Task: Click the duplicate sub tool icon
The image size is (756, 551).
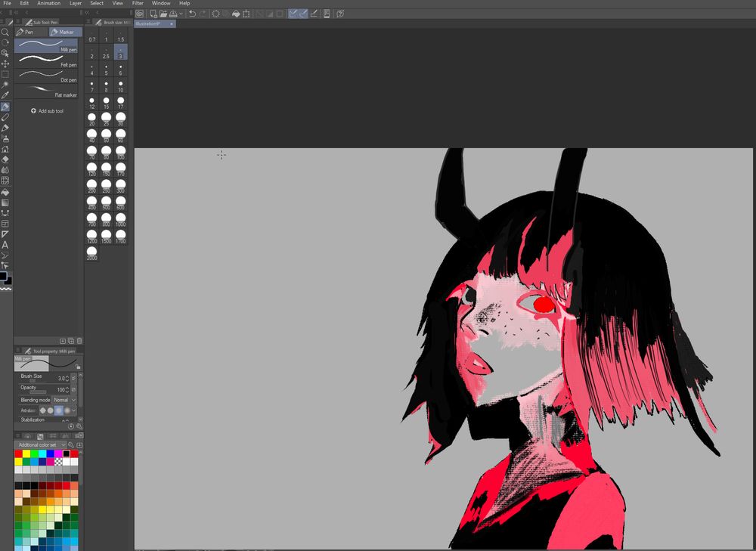Action: [x=71, y=341]
